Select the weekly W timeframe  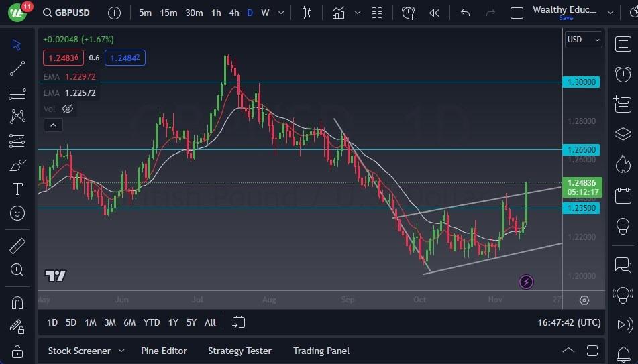coord(265,13)
